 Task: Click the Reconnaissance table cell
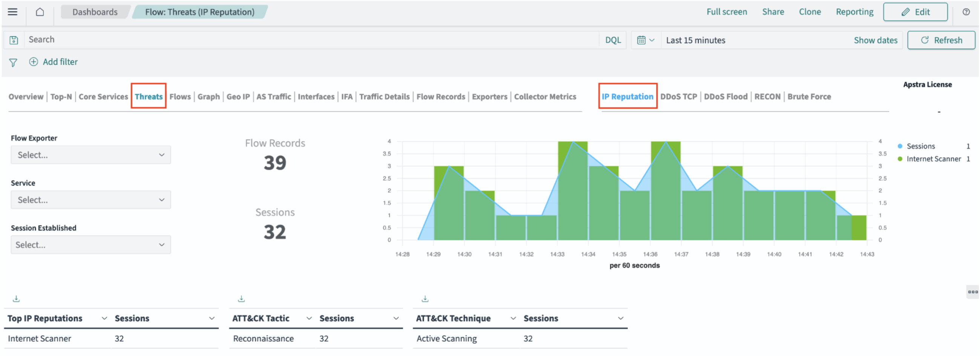[x=263, y=339]
